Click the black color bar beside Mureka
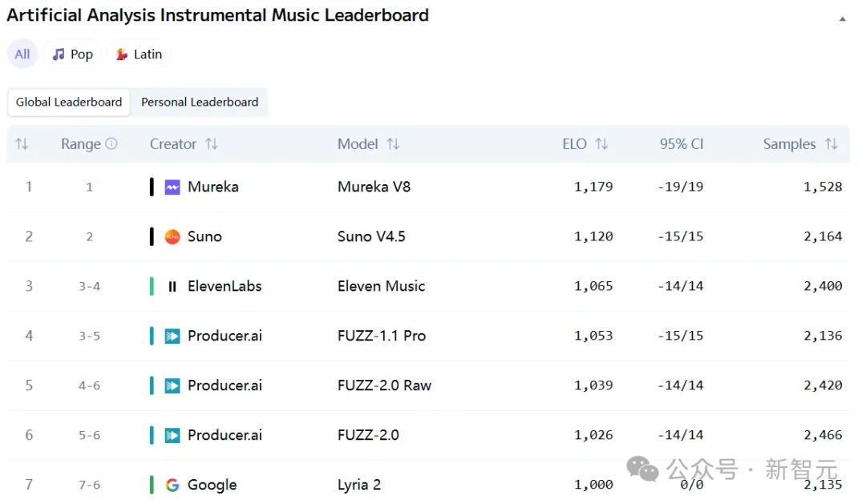 [x=152, y=187]
